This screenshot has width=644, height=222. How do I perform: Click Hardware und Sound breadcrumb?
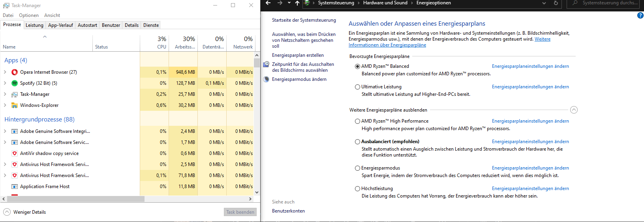tap(385, 3)
